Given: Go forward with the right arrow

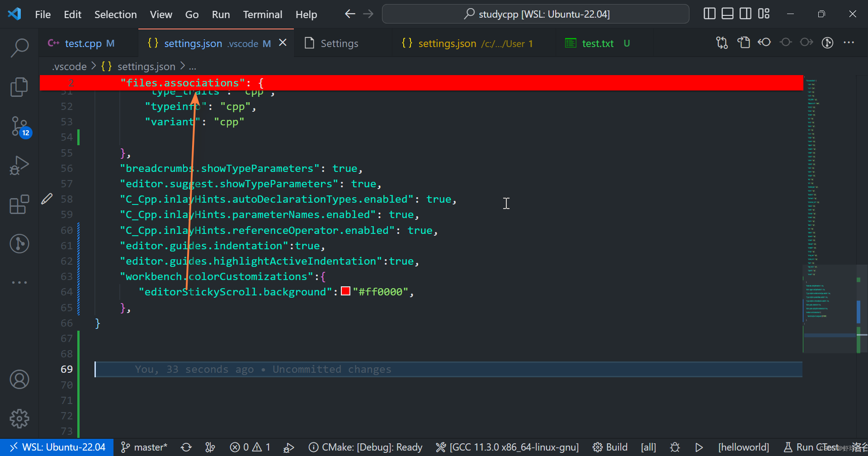Looking at the screenshot, I should click(368, 14).
